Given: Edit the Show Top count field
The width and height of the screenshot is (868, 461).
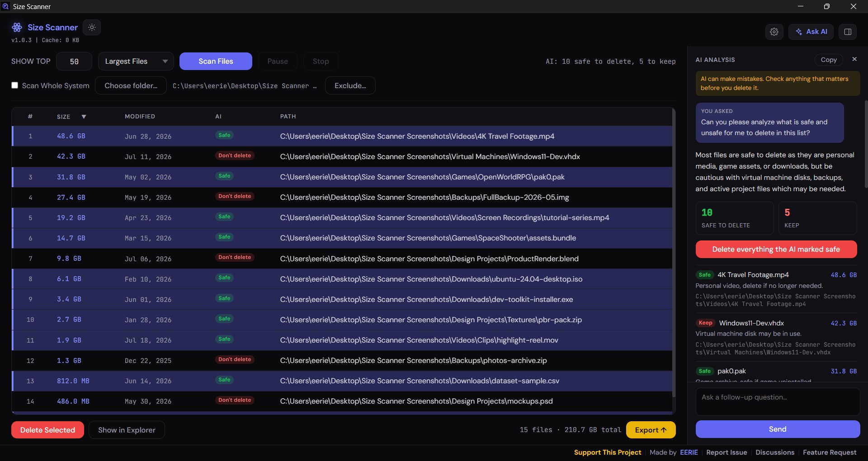Looking at the screenshot, I should click(74, 61).
